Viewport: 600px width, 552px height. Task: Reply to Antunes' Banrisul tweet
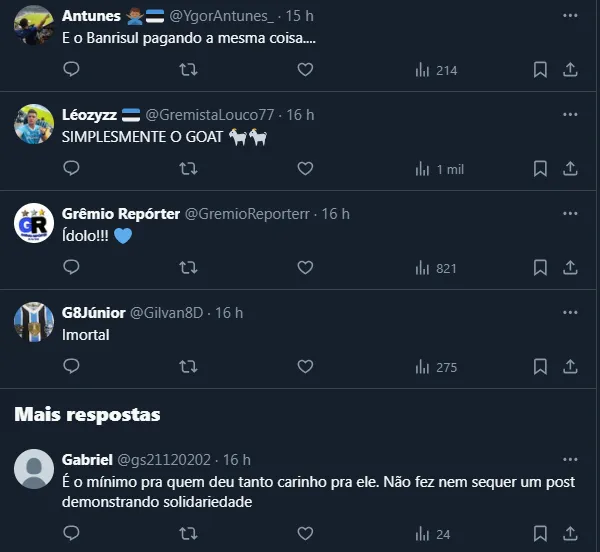[x=71, y=70]
